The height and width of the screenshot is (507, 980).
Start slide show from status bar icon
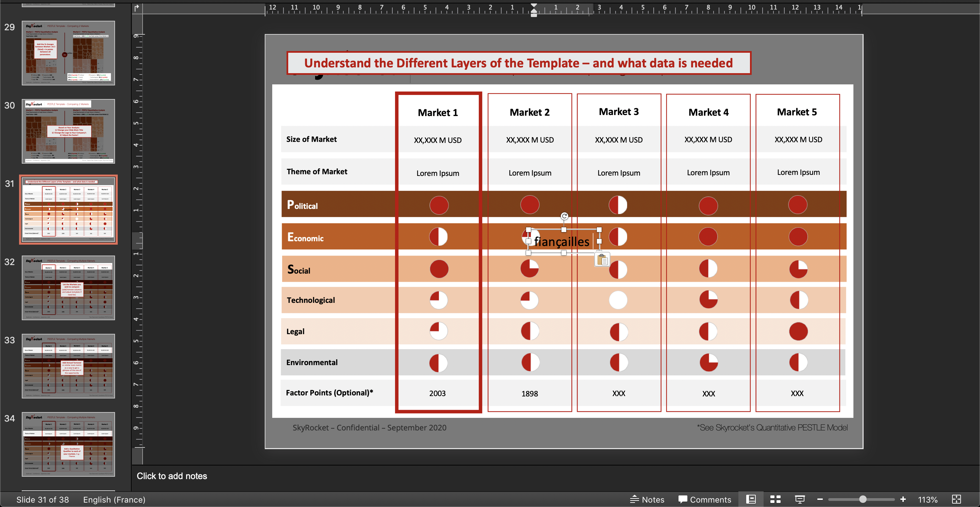pos(800,500)
